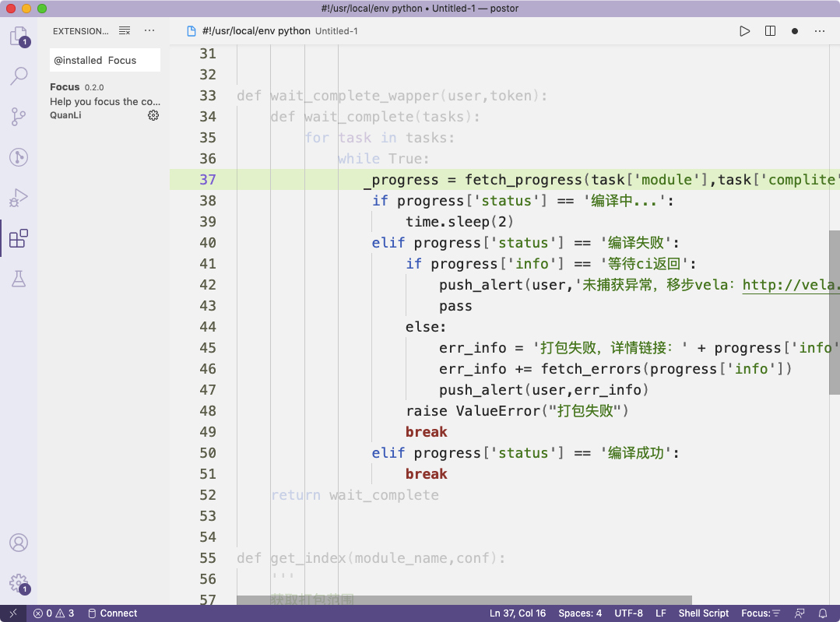This screenshot has width=840, height=622.
Task: Open the Search view
Action: pyautogui.click(x=19, y=76)
